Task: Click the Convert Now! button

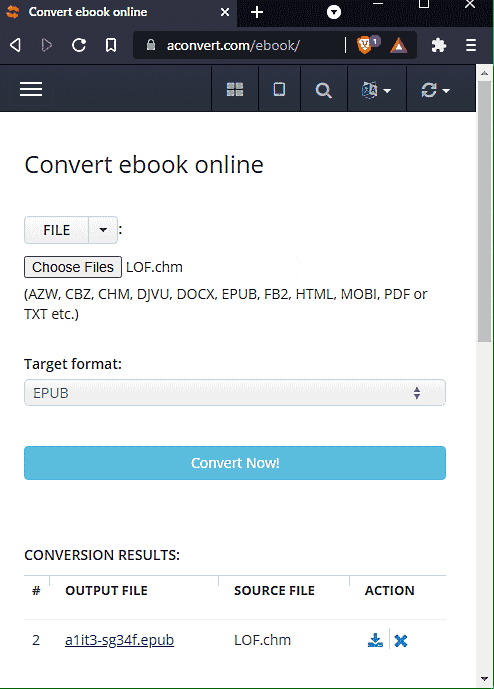Action: tap(235, 463)
